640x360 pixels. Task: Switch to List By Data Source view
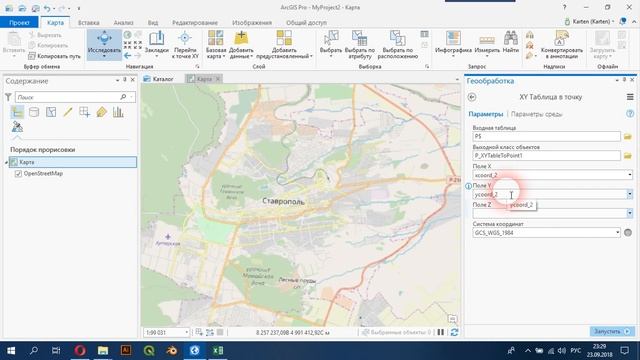pyautogui.click(x=34, y=111)
